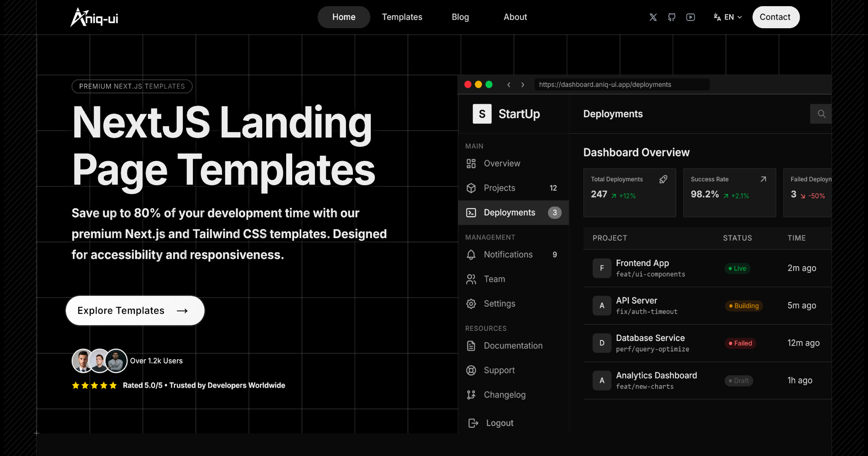Image resolution: width=868 pixels, height=456 pixels.
Task: Click the X (Twitter) icon
Action: click(x=653, y=17)
